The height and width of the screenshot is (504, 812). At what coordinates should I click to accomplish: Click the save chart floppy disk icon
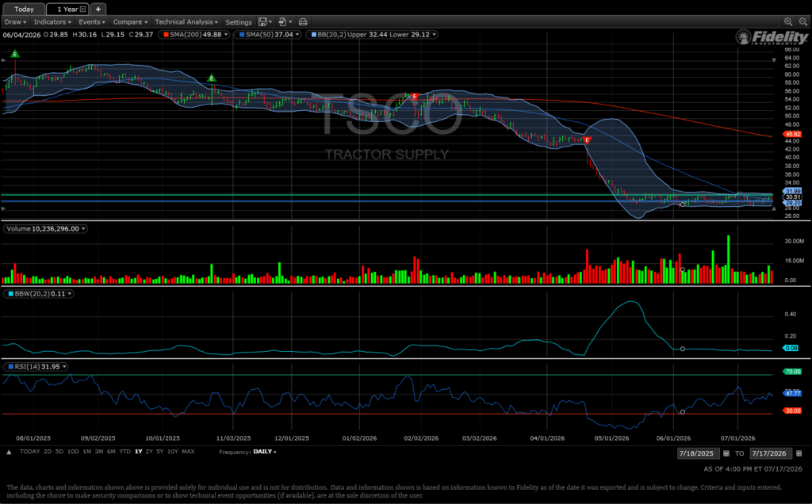pyautogui.click(x=262, y=21)
